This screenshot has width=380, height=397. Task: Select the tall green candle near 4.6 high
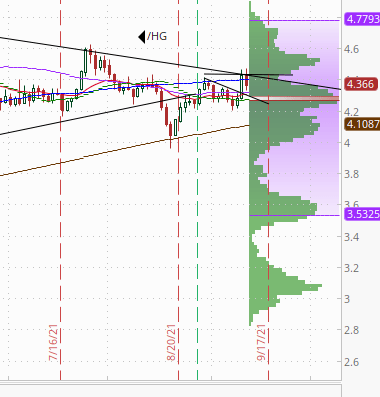pyautogui.click(x=86, y=62)
